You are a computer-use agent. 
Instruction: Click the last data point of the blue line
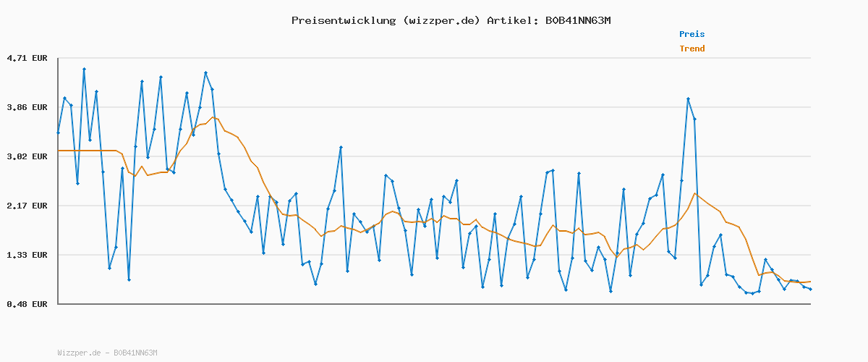[x=810, y=289]
